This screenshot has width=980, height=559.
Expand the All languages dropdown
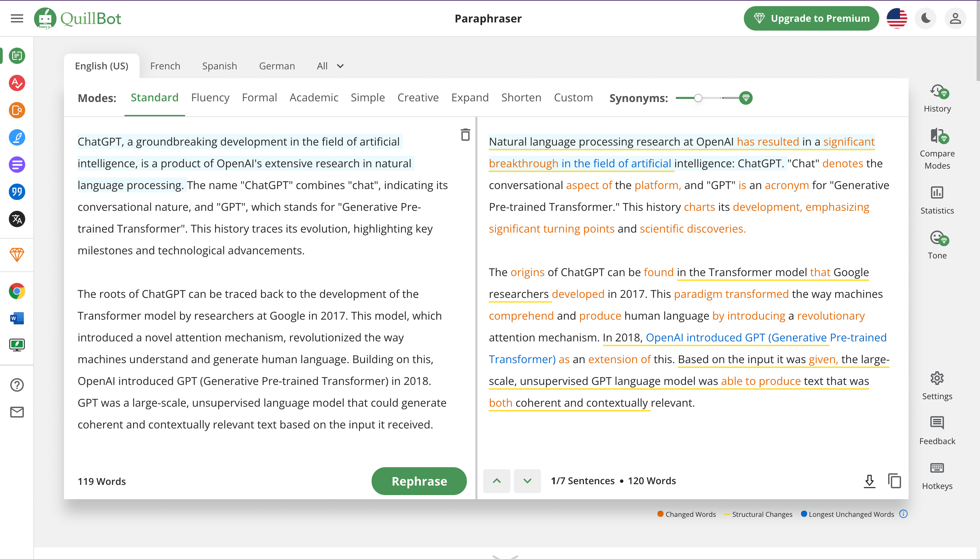coord(330,66)
